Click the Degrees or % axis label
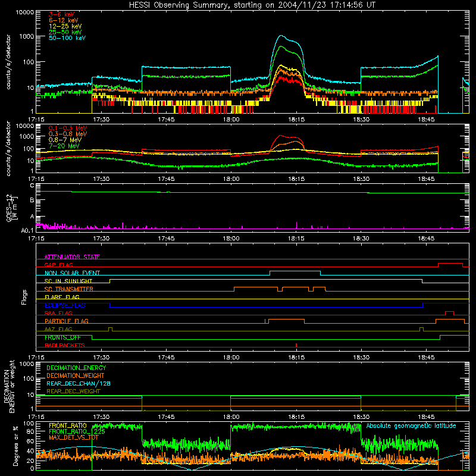Screen dimensions: 476x476 (16, 446)
